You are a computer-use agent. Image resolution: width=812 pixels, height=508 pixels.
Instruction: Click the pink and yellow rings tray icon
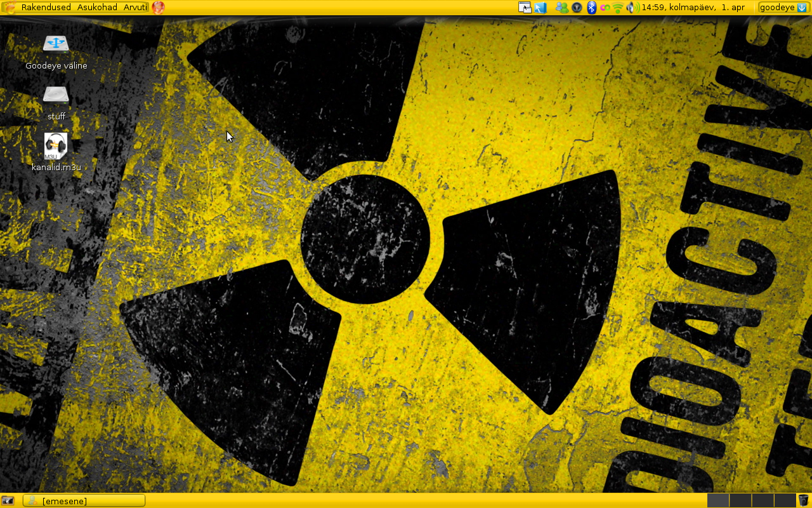605,8
